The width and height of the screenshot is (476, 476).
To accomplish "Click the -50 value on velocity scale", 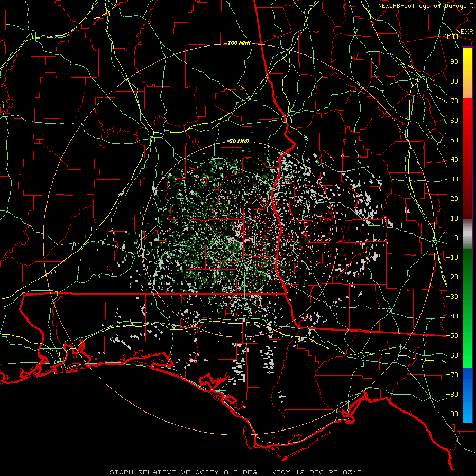I will click(452, 336).
